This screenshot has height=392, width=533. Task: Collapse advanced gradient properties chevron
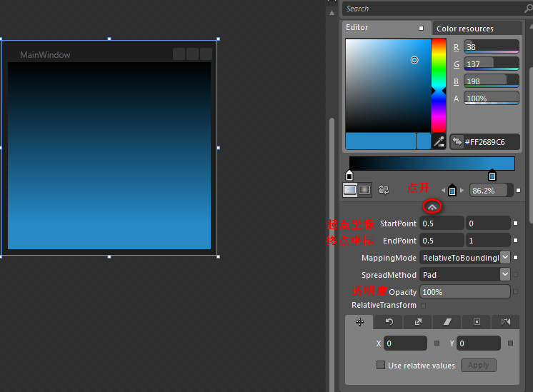pyautogui.click(x=432, y=206)
